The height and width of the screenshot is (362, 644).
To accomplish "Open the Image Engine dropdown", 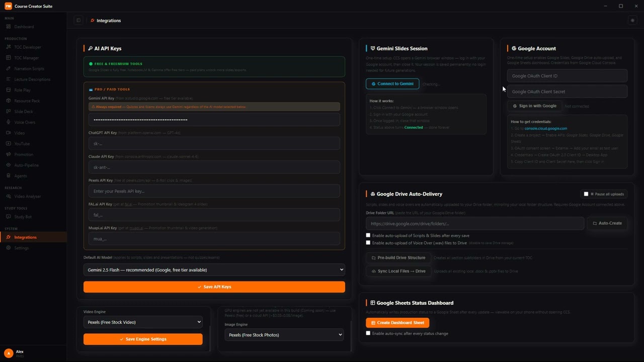I will tap(284, 335).
